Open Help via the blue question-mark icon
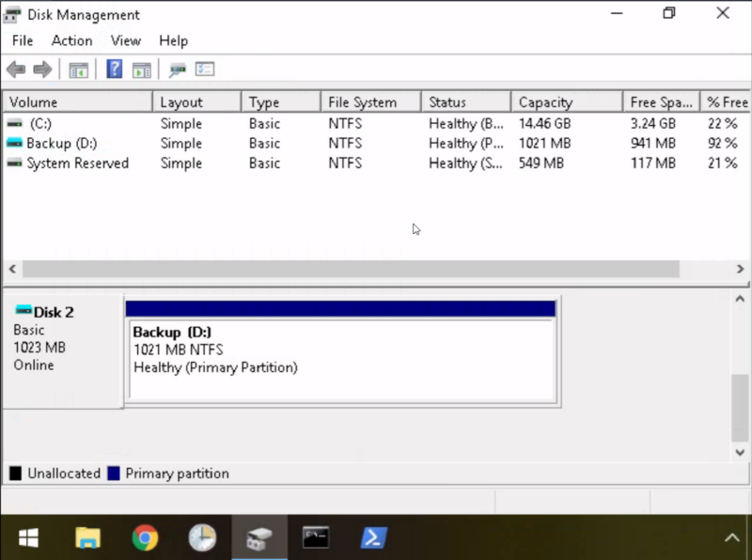 coord(114,70)
